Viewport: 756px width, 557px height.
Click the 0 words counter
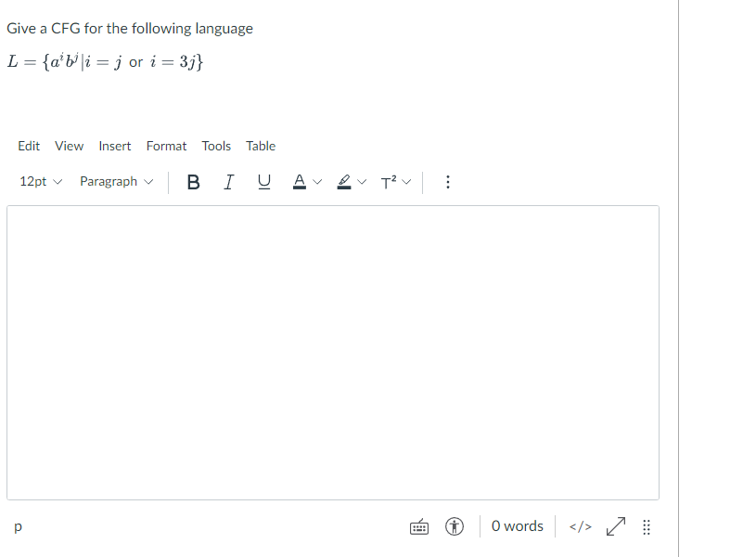click(x=517, y=526)
